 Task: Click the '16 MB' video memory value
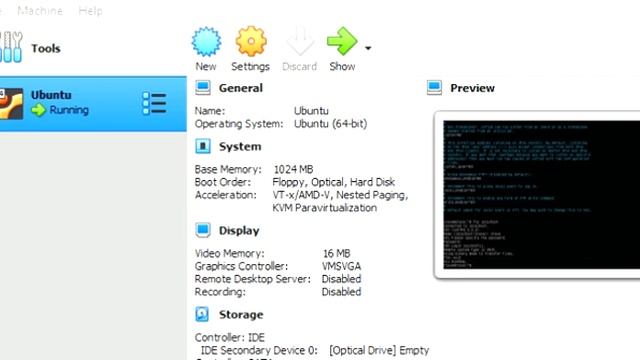(x=336, y=253)
